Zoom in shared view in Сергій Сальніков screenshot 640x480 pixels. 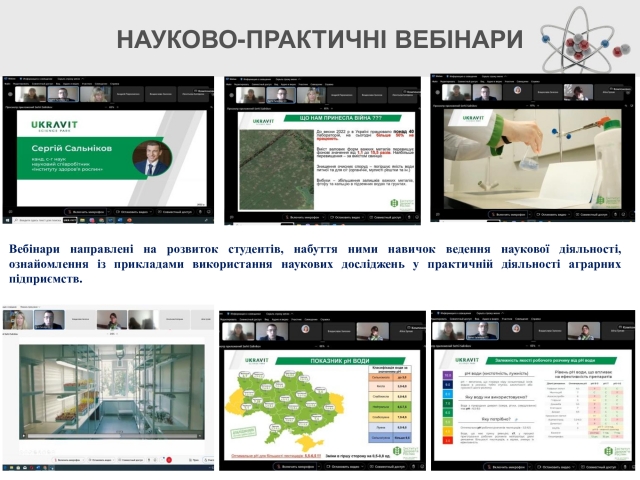(118, 107)
